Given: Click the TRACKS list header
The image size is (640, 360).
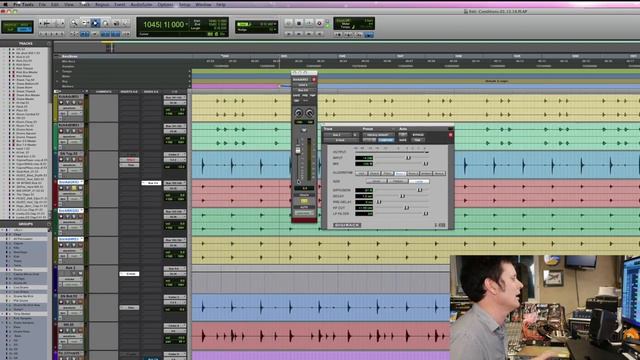Looking at the screenshot, I should [26, 43].
